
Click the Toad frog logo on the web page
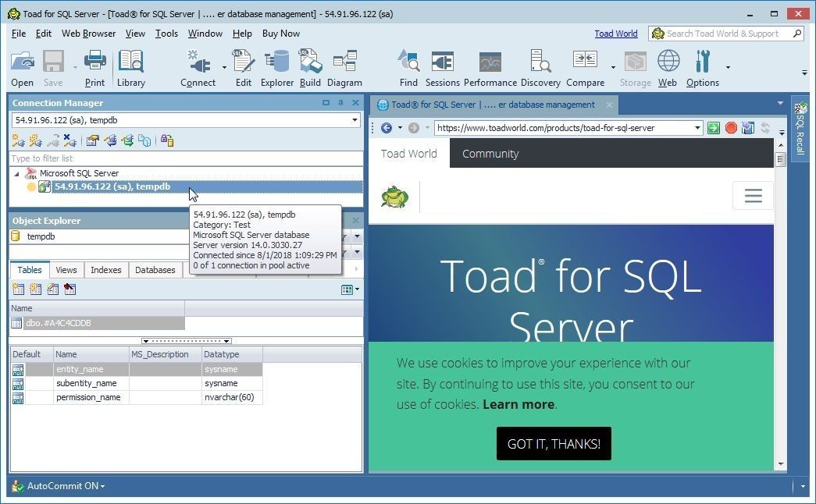[395, 197]
